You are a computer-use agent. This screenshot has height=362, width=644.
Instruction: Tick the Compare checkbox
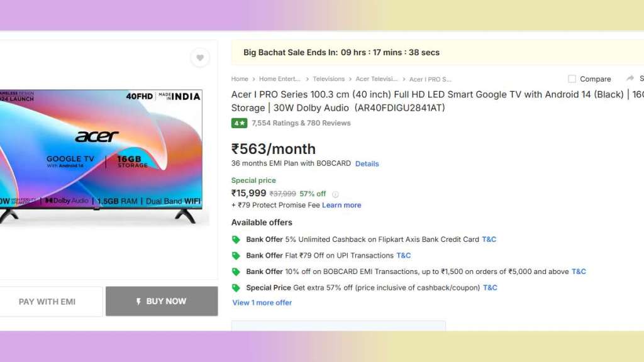pos(572,79)
